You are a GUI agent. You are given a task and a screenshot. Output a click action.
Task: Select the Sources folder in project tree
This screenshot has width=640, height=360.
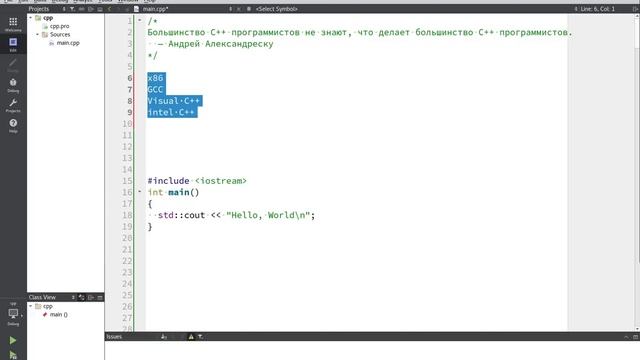[60, 34]
